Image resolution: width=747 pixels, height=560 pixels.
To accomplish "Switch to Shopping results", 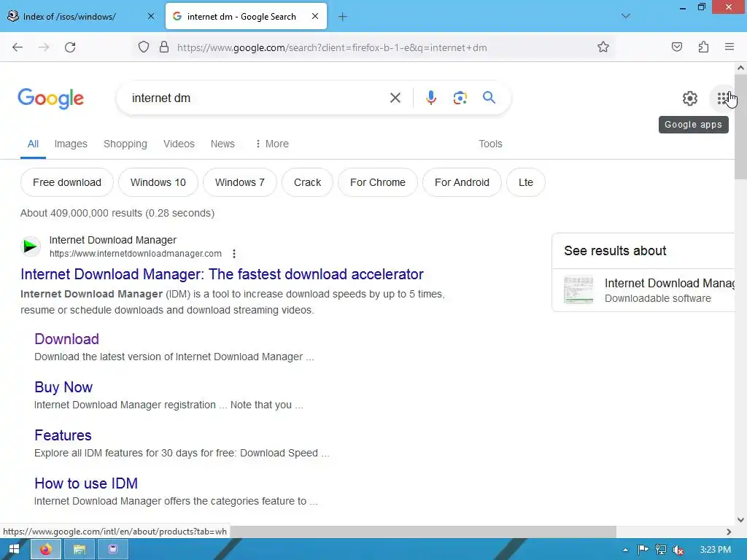I will point(125,144).
